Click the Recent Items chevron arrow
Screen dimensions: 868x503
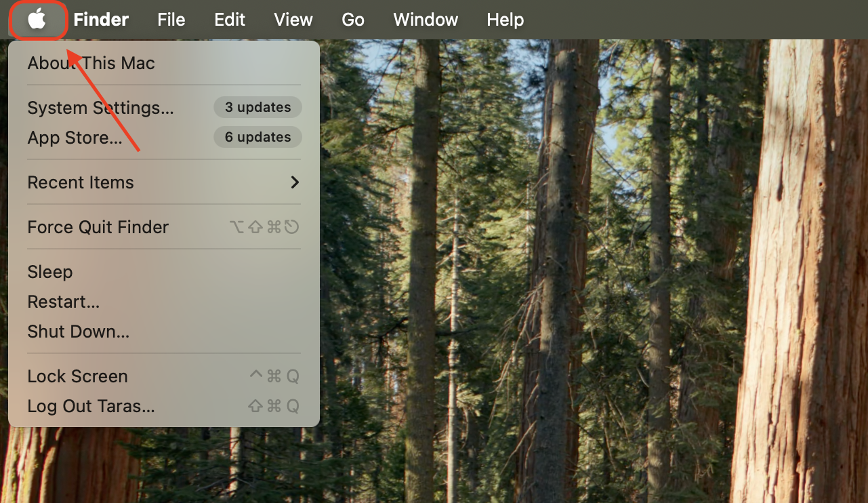(294, 182)
